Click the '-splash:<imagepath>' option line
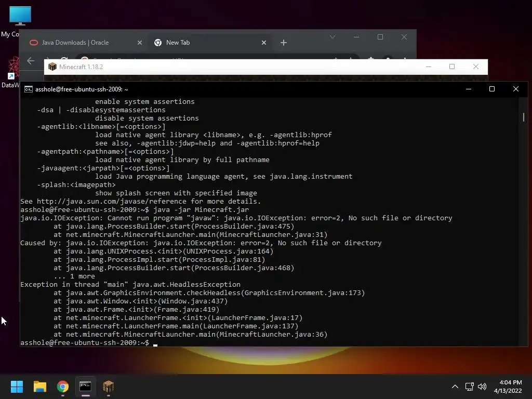This screenshot has width=532, height=399. (x=76, y=184)
